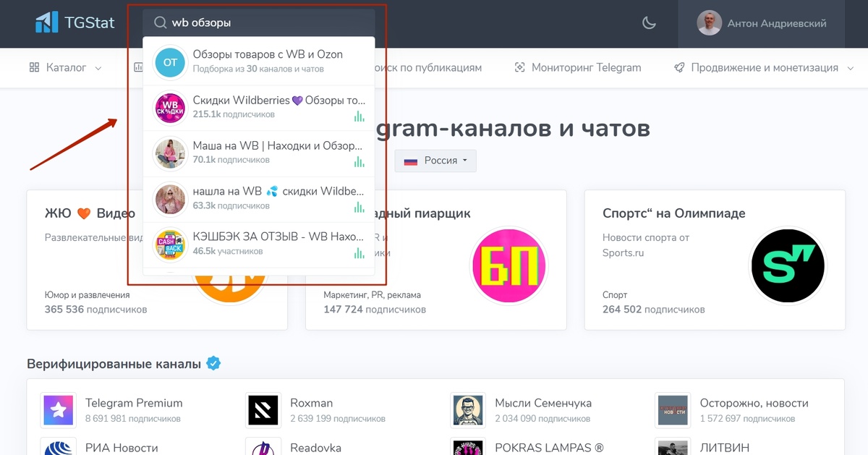Open ЛИТВИН channel
868x455 pixels.
[725, 448]
